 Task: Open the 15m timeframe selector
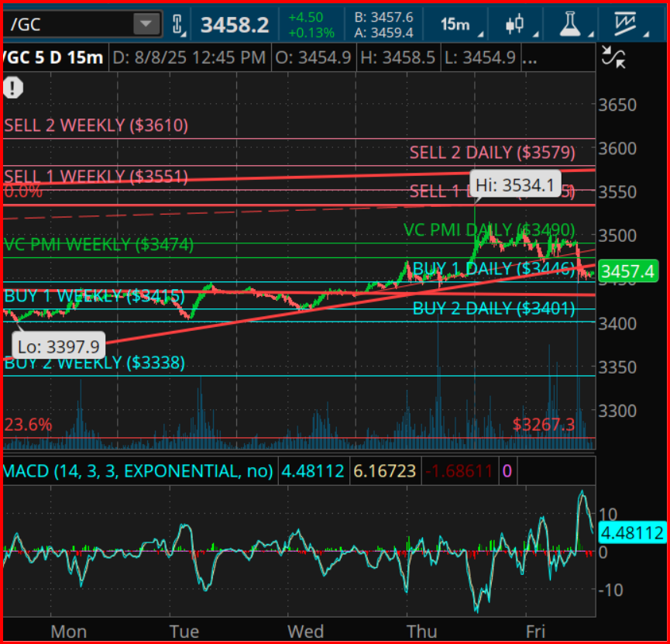pos(459,25)
